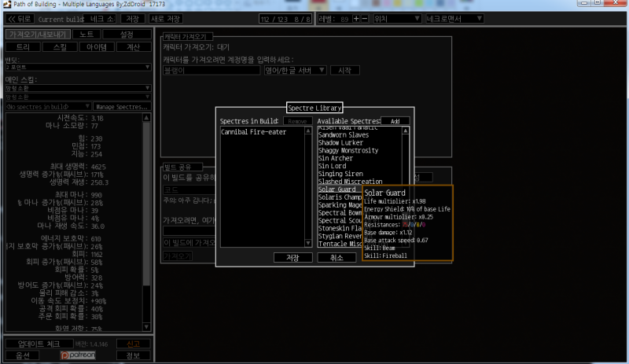This screenshot has height=364, width=629.
Task: Select Solar Guard in available spectres
Action: (x=340, y=189)
